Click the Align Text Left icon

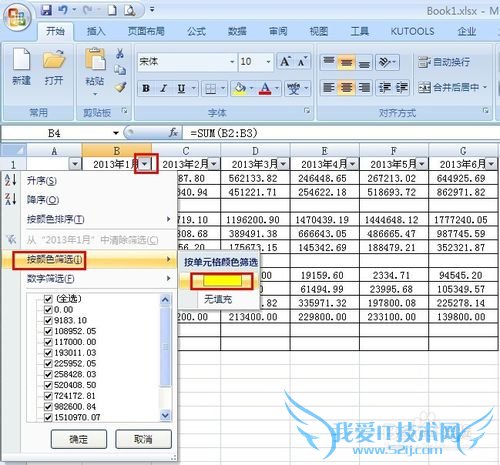(329, 88)
